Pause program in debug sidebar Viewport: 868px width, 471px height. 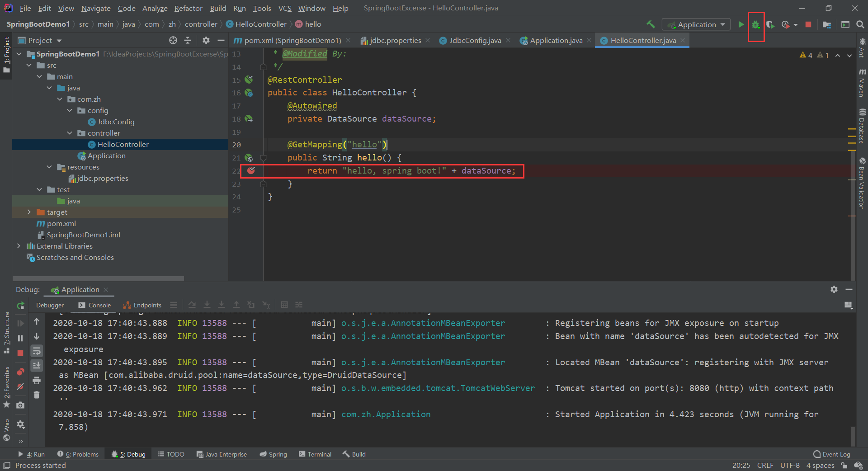pyautogui.click(x=20, y=338)
